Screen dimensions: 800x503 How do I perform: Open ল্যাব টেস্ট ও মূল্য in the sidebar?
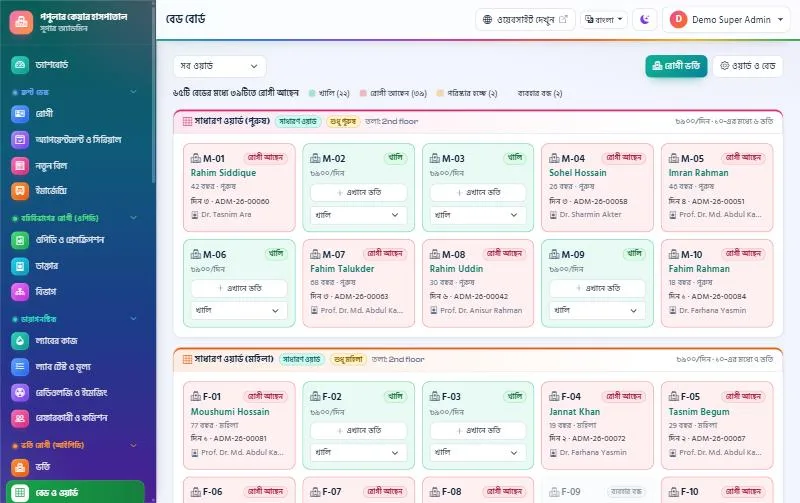(76, 366)
